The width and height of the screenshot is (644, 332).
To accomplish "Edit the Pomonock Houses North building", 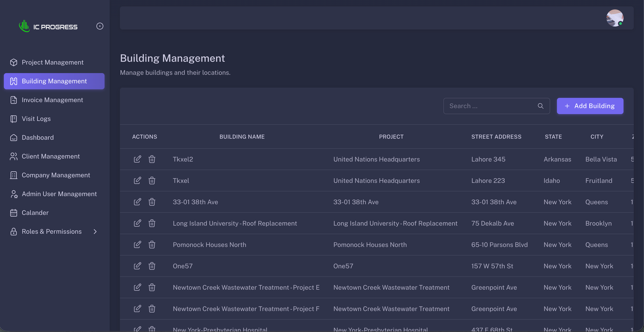I will click(137, 245).
